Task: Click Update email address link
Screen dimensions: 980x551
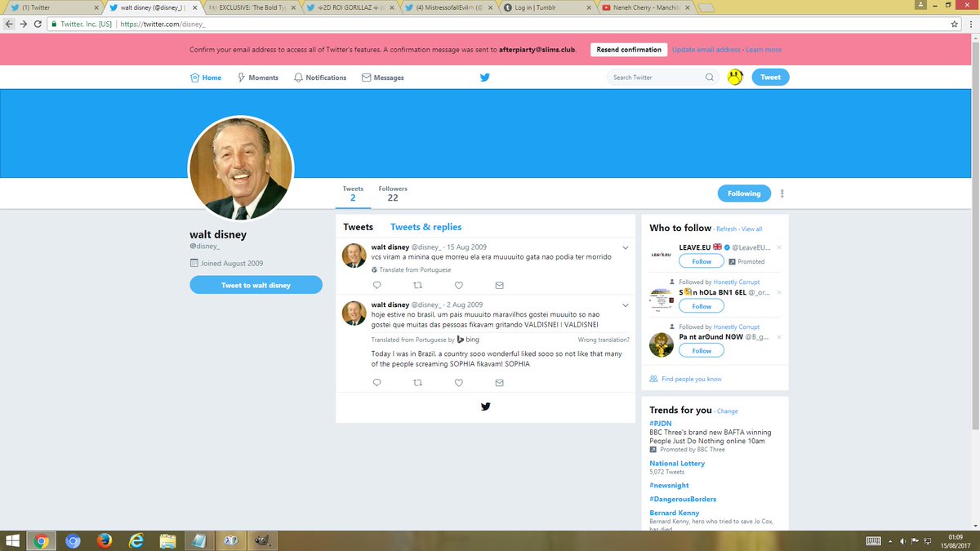Action: (706, 50)
